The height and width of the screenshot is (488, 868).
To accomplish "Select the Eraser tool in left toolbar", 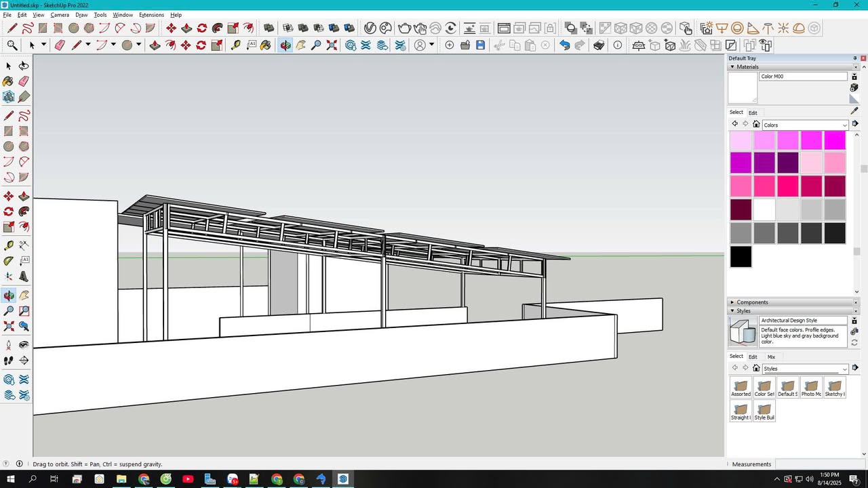I will point(24,81).
